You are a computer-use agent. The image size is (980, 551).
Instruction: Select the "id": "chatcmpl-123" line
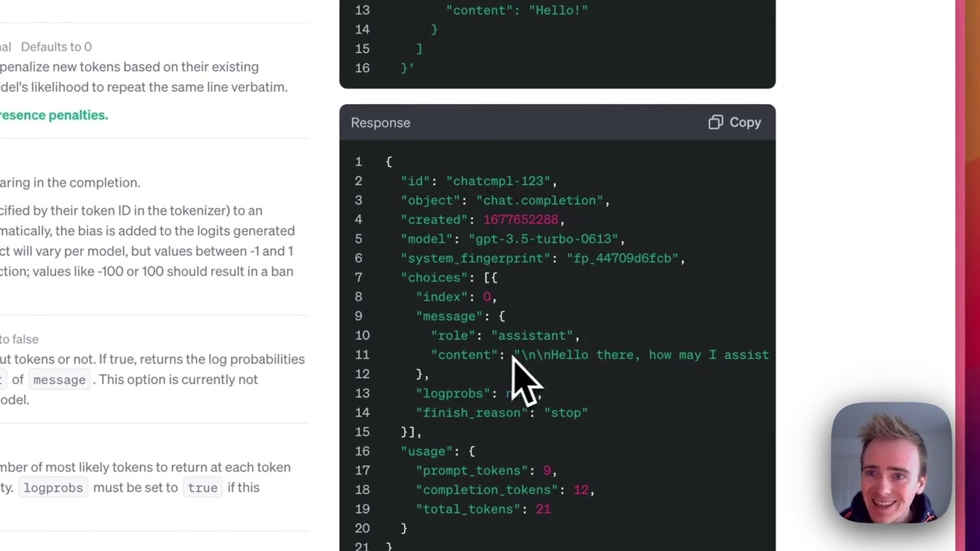[x=479, y=181]
